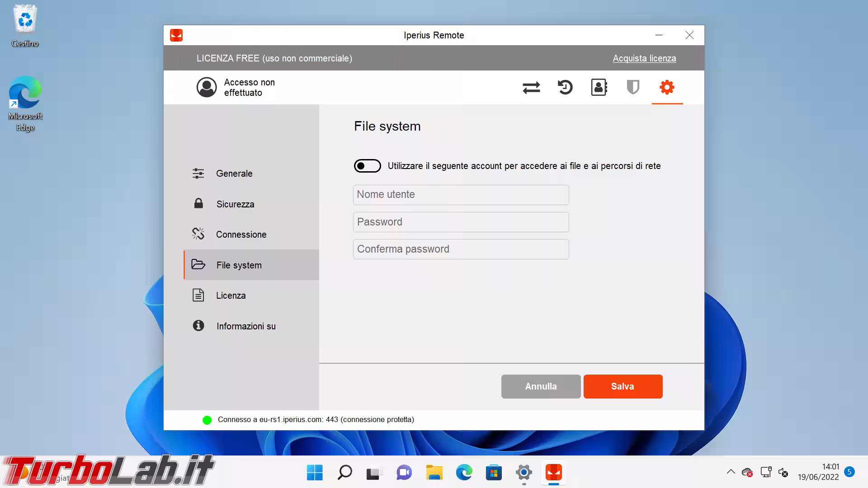Open the connection arrows icon in toolbar
Viewport: 868px width, 488px height.
[x=531, y=87]
